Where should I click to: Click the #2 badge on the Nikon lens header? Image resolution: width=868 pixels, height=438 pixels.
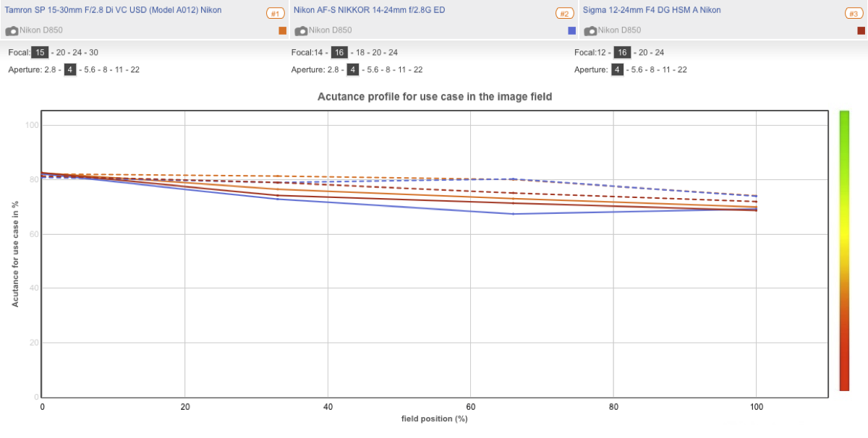(x=564, y=14)
